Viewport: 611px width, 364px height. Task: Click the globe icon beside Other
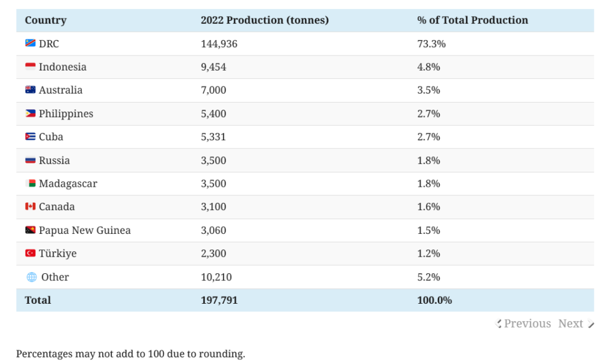coord(32,277)
